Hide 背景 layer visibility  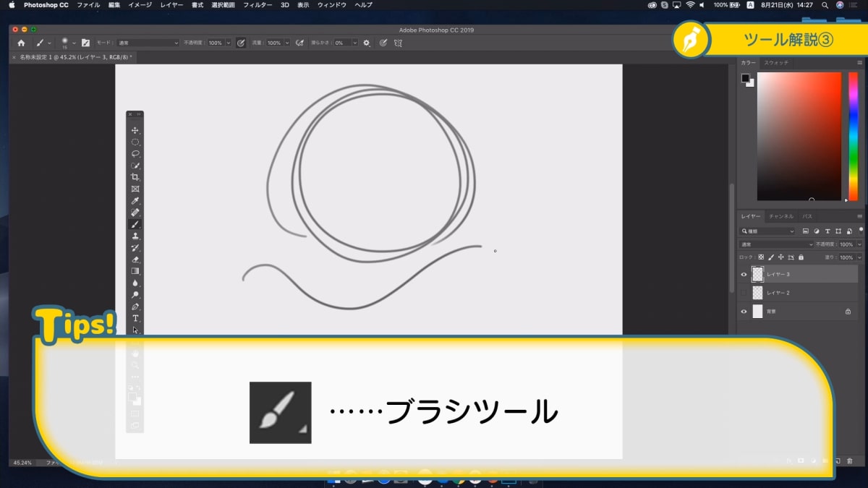744,312
